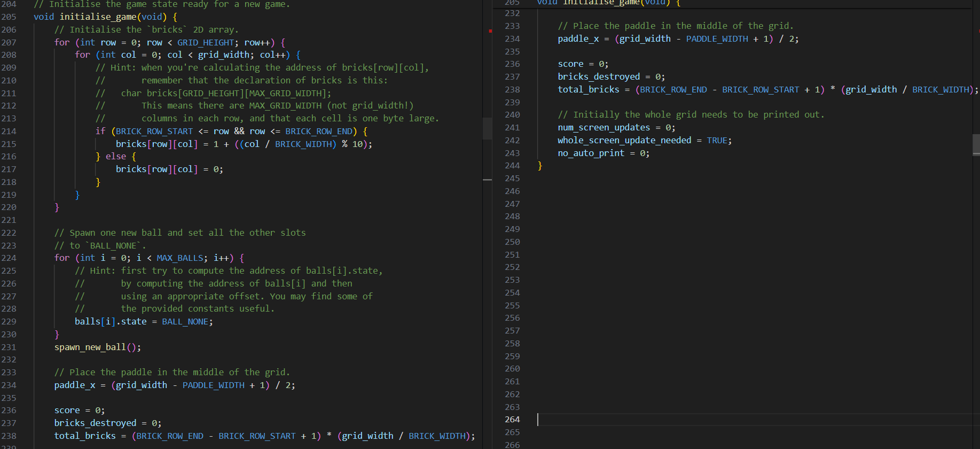Image resolution: width=980 pixels, height=449 pixels.
Task: Click the comment about initialising the `bricks` 2D array
Action: point(146,30)
